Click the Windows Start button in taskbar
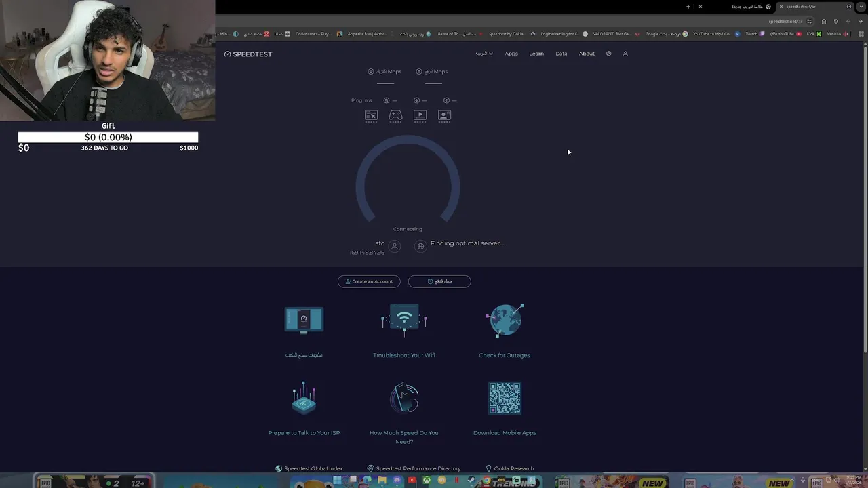Viewport: 868px width, 488px height. point(337,480)
